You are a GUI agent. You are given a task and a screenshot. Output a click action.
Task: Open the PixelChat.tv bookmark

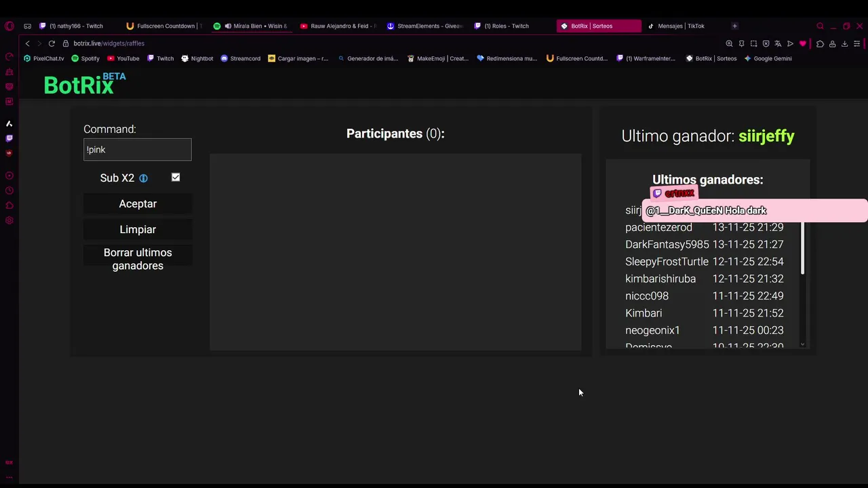point(44,58)
